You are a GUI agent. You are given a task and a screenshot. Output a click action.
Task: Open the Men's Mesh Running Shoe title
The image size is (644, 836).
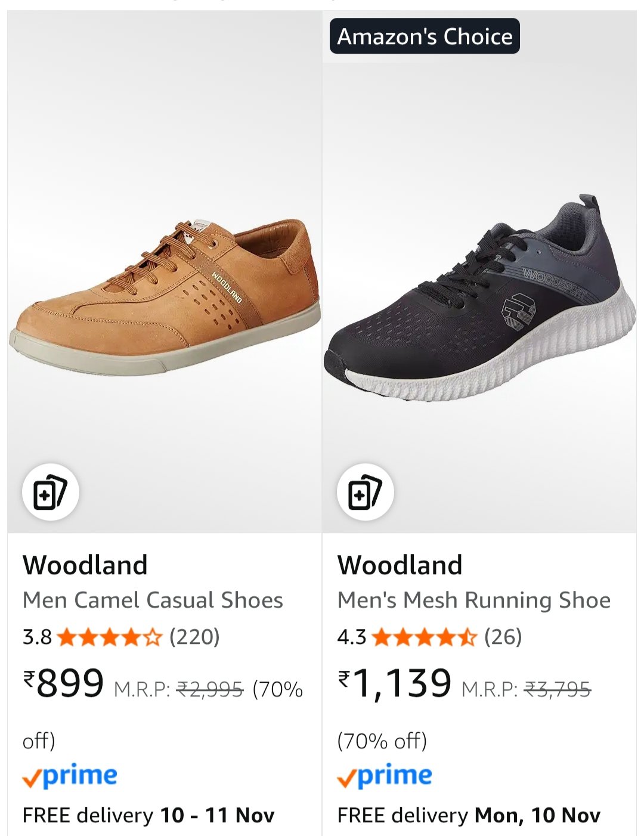pyautogui.click(x=474, y=600)
